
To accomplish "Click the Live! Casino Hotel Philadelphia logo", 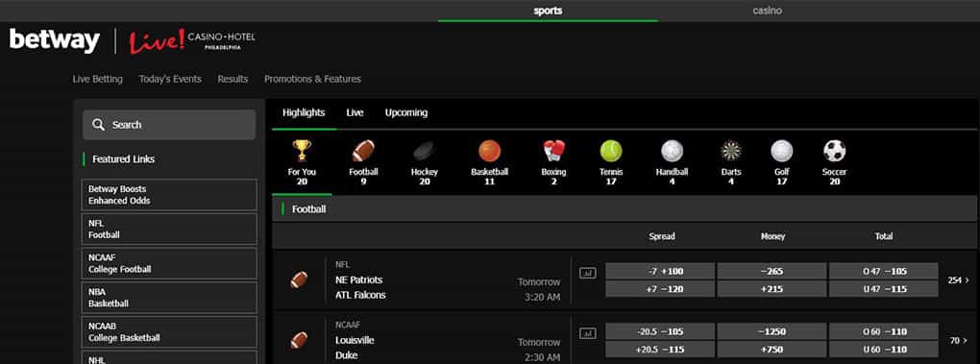I will point(192,41).
